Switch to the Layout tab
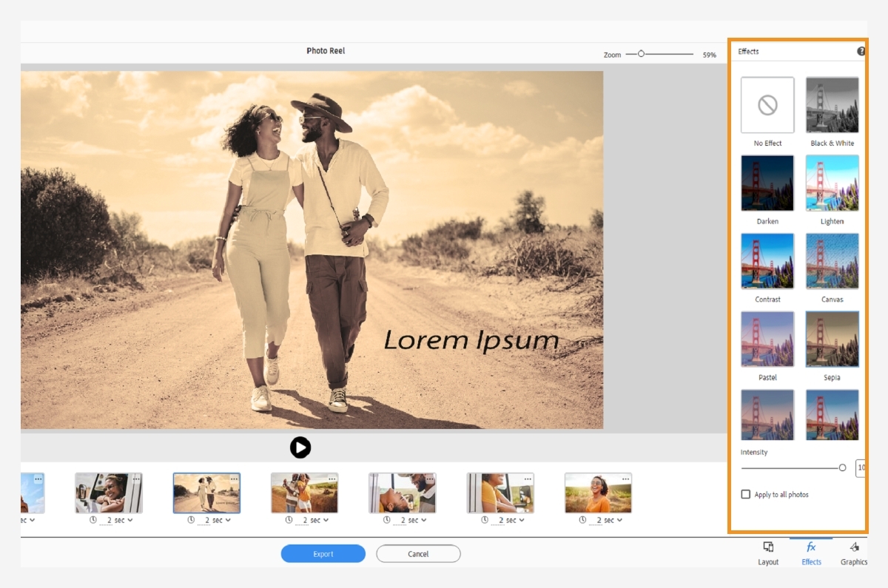The height and width of the screenshot is (588, 888). pyautogui.click(x=767, y=553)
